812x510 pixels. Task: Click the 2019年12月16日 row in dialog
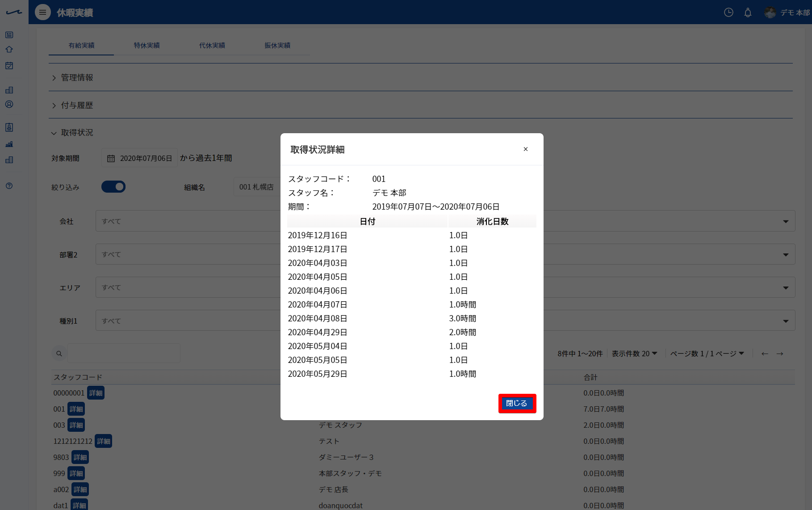pos(411,236)
